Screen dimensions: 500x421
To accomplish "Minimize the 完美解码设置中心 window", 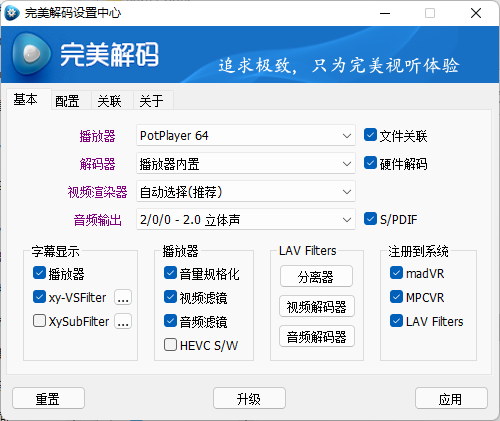I will [x=385, y=13].
